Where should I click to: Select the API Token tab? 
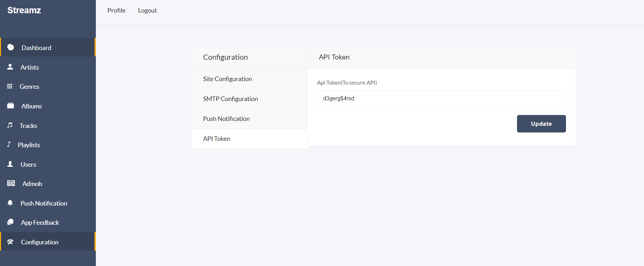tap(217, 139)
